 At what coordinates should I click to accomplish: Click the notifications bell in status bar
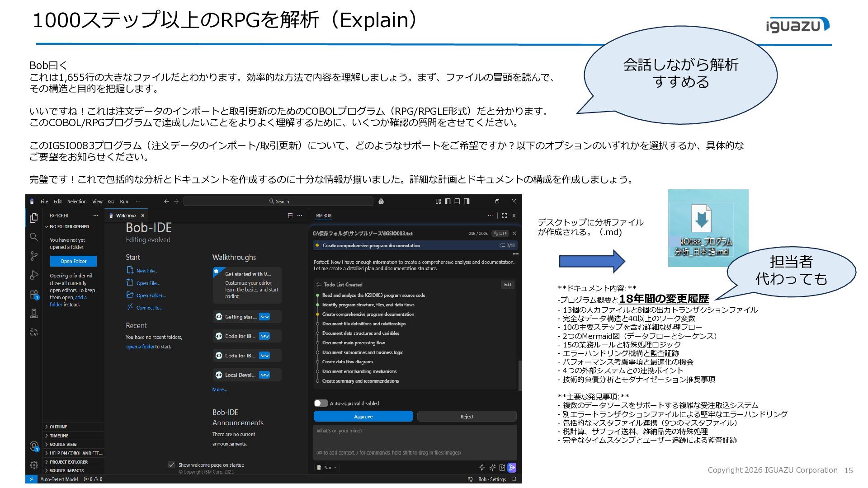[x=514, y=479]
